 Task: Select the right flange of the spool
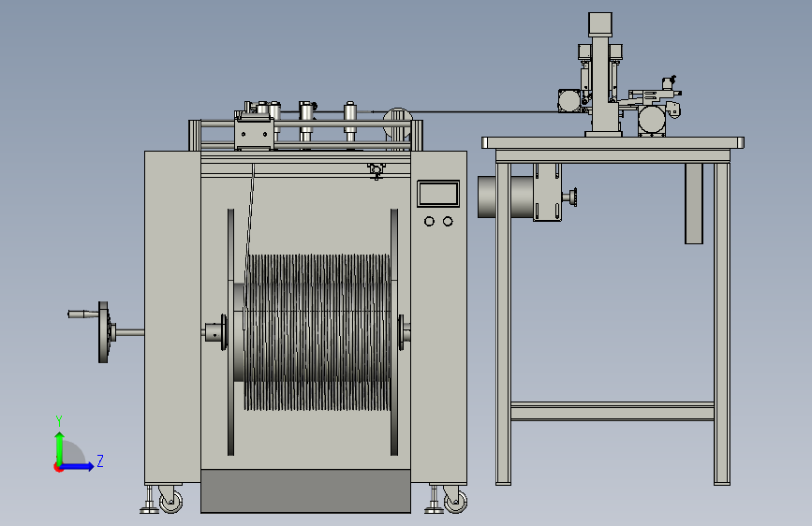(394, 332)
